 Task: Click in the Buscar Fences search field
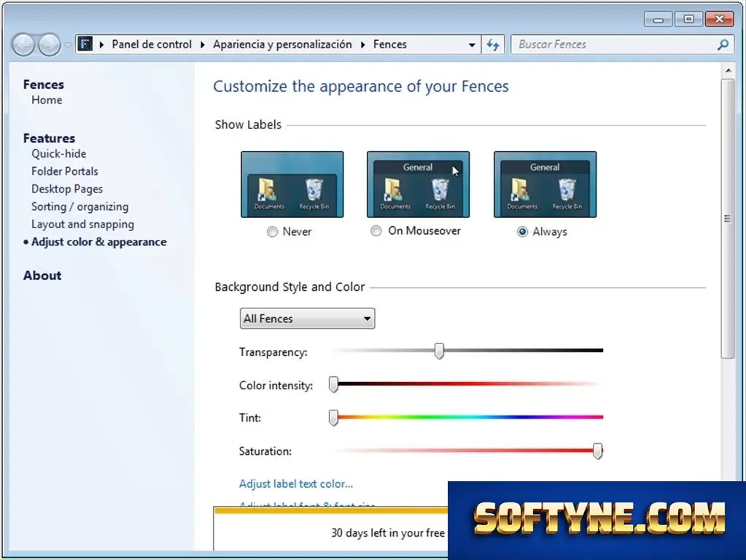614,44
